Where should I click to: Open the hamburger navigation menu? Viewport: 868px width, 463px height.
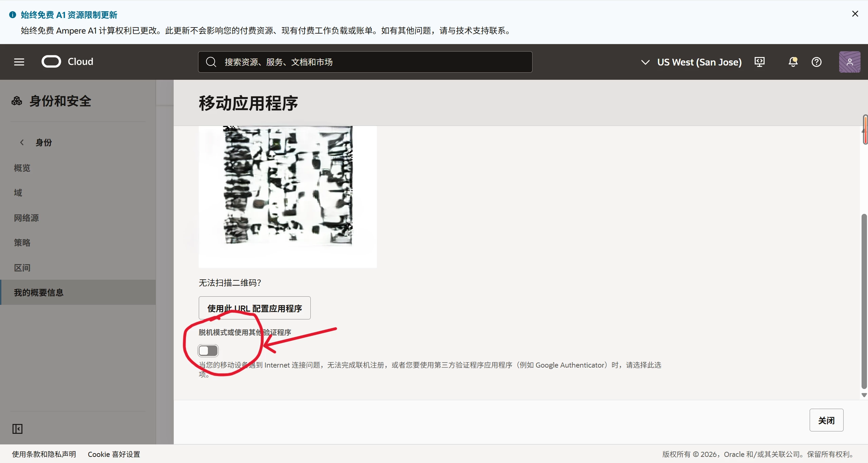click(x=19, y=62)
